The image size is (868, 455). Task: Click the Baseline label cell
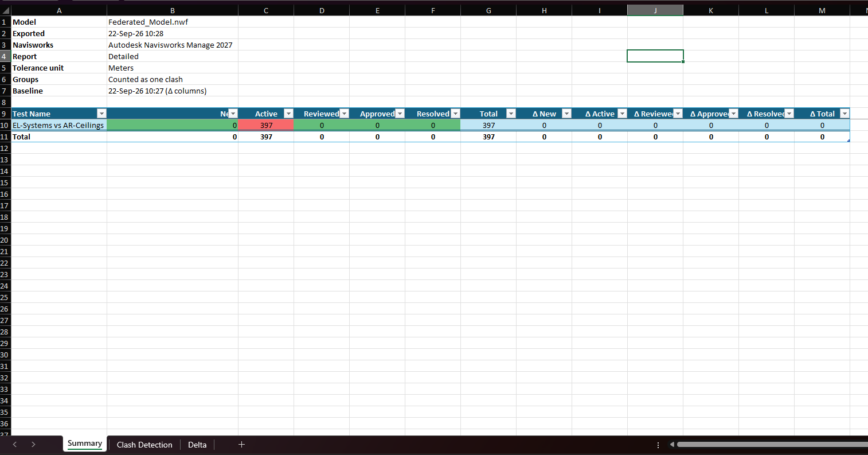coord(59,91)
